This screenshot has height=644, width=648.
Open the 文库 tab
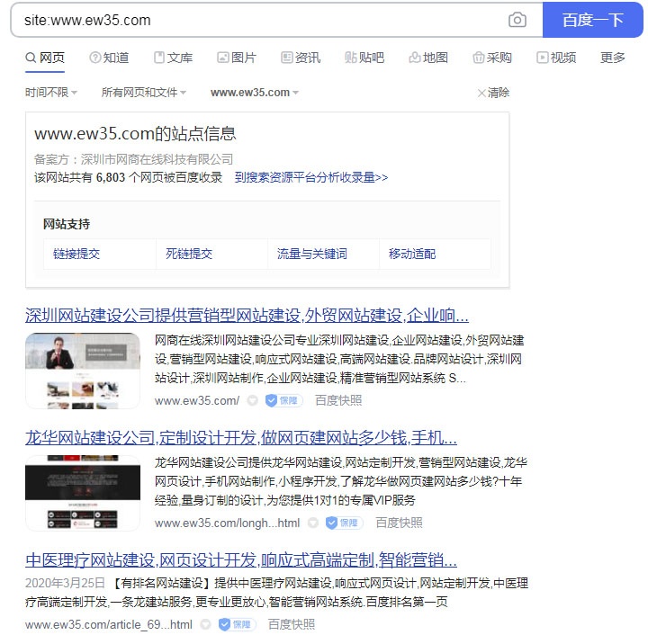(173, 58)
